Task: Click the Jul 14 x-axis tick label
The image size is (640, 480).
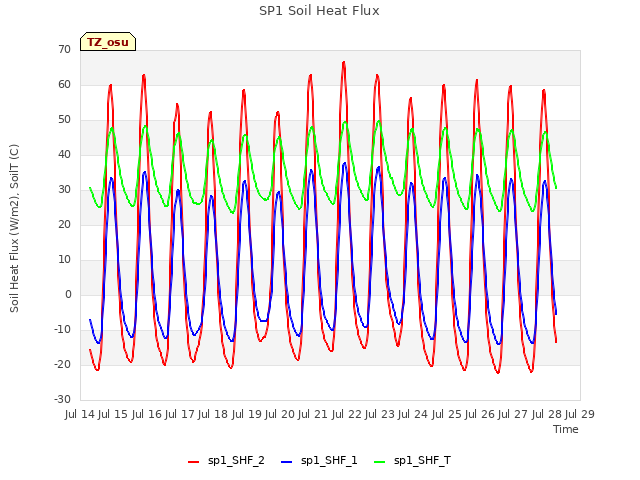Action: [x=80, y=414]
